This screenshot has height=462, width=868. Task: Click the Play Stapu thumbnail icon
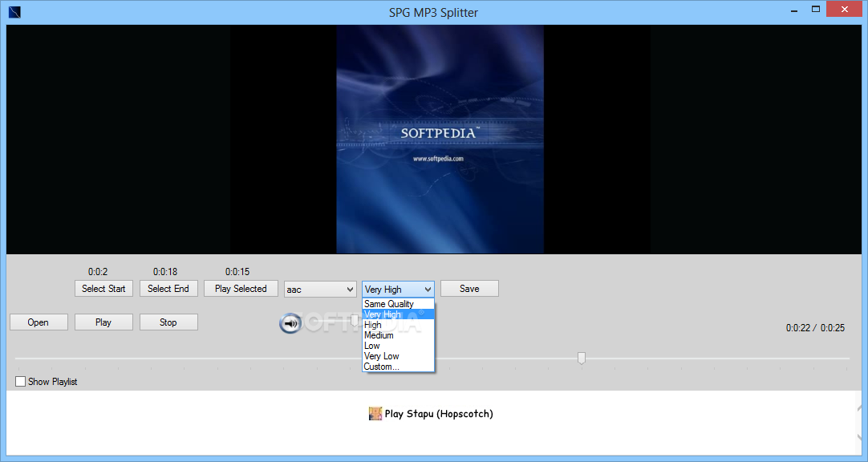[375, 413]
